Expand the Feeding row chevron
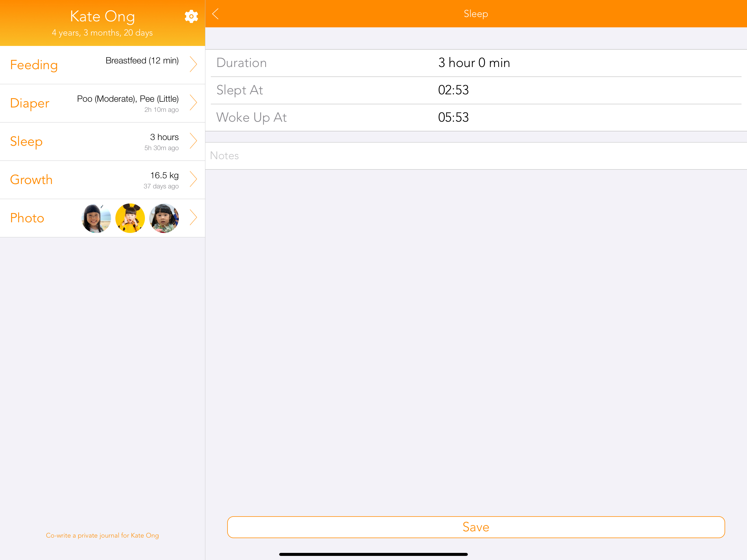 (x=193, y=64)
